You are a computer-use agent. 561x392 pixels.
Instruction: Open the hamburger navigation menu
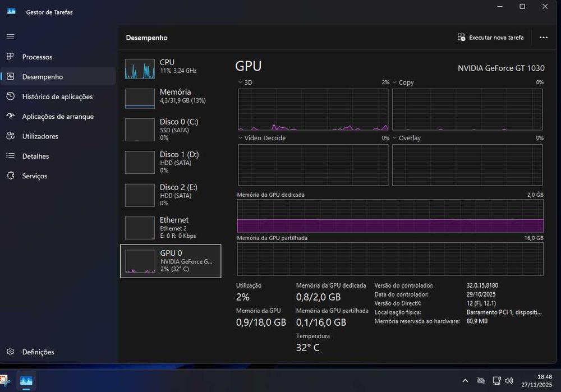click(x=10, y=36)
